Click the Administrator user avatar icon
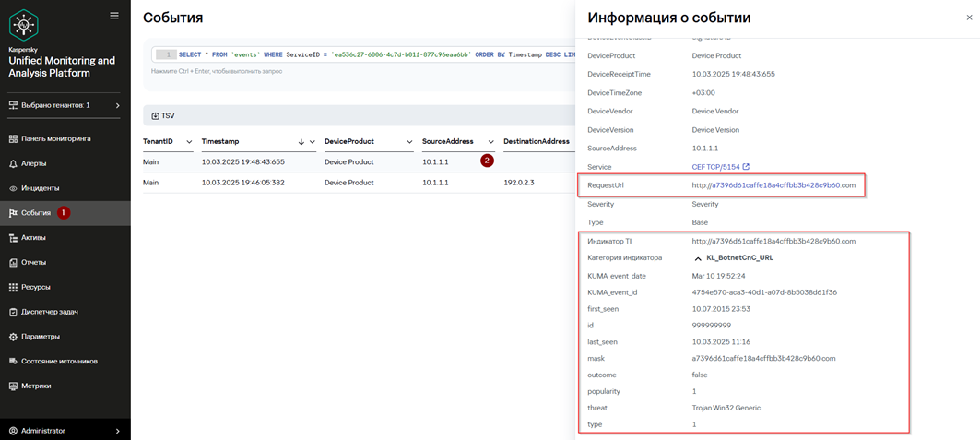Image resolution: width=980 pixels, height=440 pixels. pyautogui.click(x=13, y=431)
